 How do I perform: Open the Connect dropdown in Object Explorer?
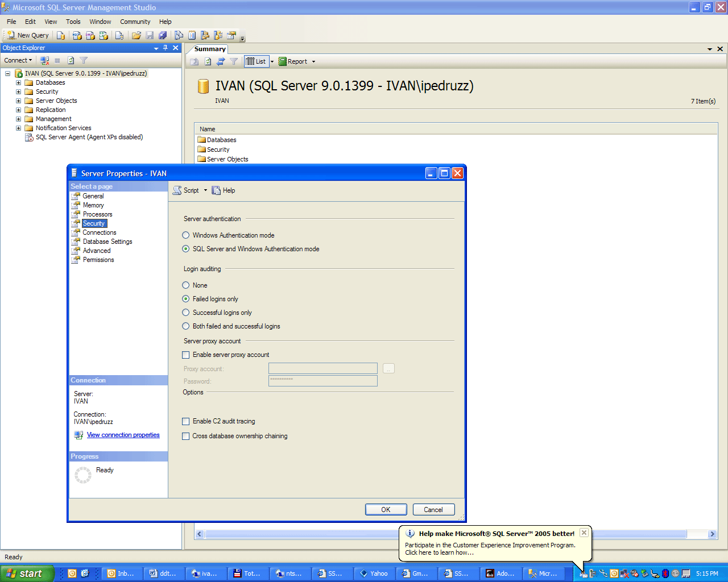point(18,60)
